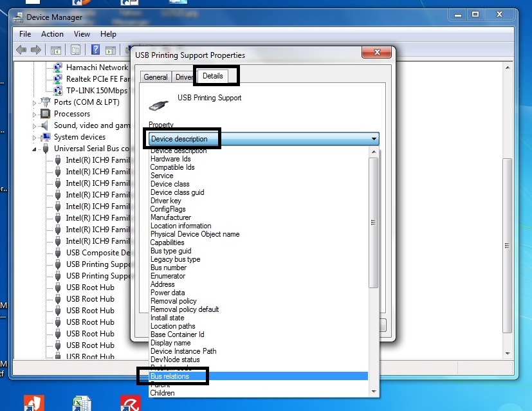Click the Device Manager scrollbar up arrow
The width and height of the screenshot is (532, 411).
click(508, 68)
